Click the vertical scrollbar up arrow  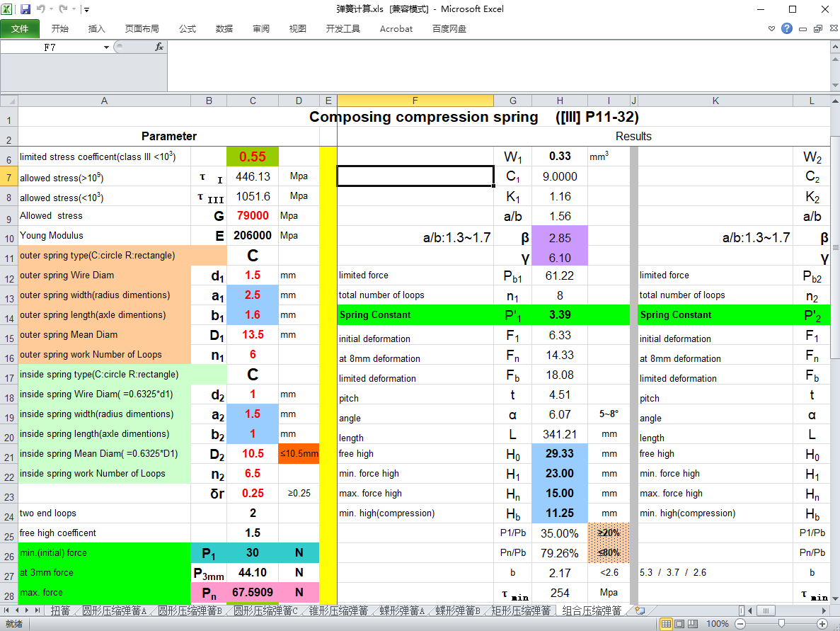click(834, 101)
